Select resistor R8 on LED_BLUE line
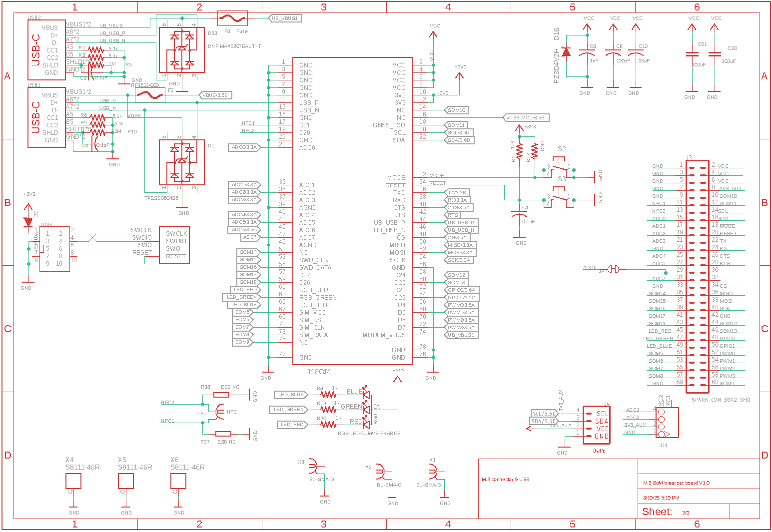Image resolution: width=772 pixels, height=532 pixels. click(328, 395)
